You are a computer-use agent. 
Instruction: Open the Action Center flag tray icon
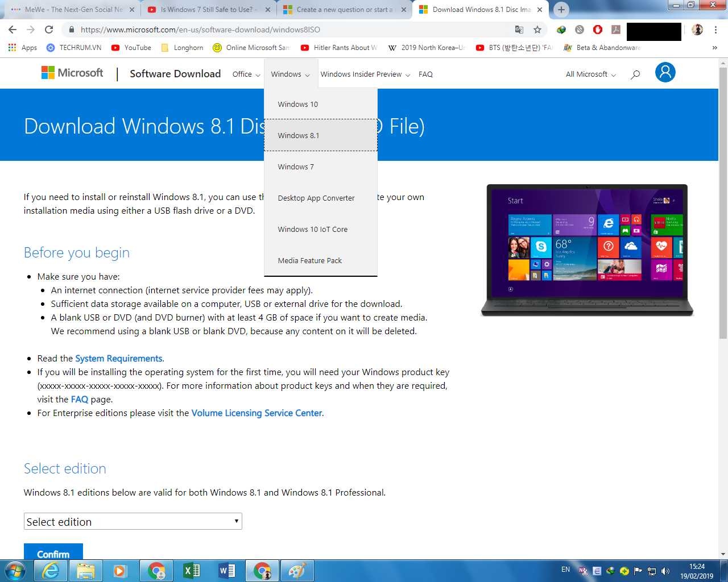click(638, 571)
